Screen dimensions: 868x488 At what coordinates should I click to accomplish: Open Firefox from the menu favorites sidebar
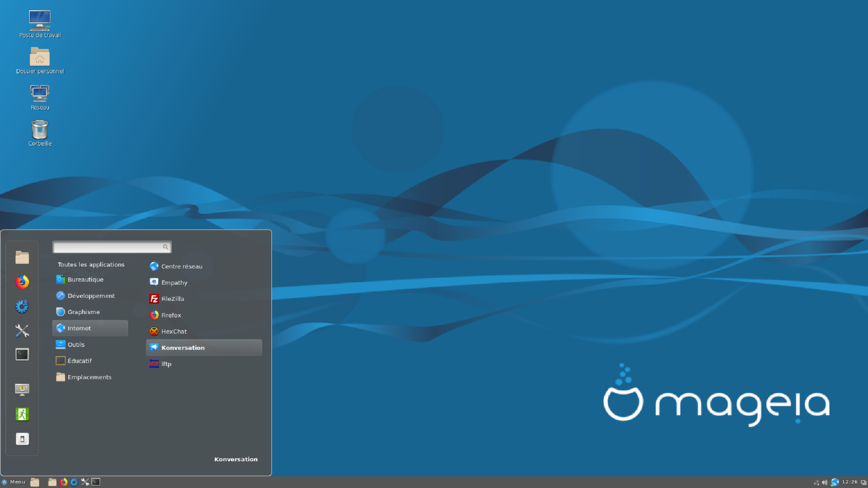[x=22, y=282]
